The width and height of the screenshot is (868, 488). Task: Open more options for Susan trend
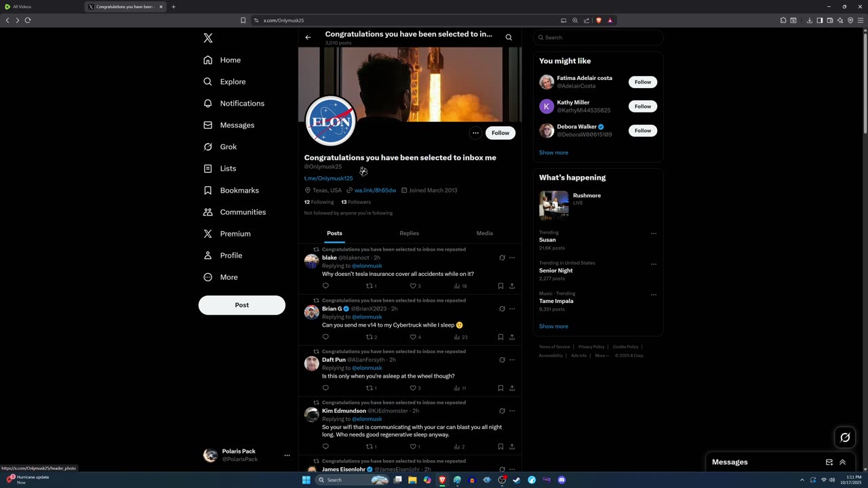coord(654,234)
